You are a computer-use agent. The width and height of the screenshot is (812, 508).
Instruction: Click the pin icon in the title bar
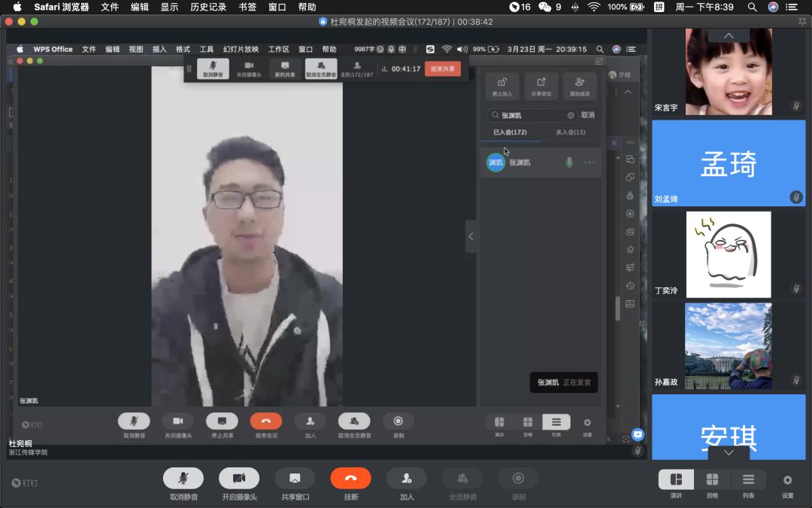click(x=802, y=22)
